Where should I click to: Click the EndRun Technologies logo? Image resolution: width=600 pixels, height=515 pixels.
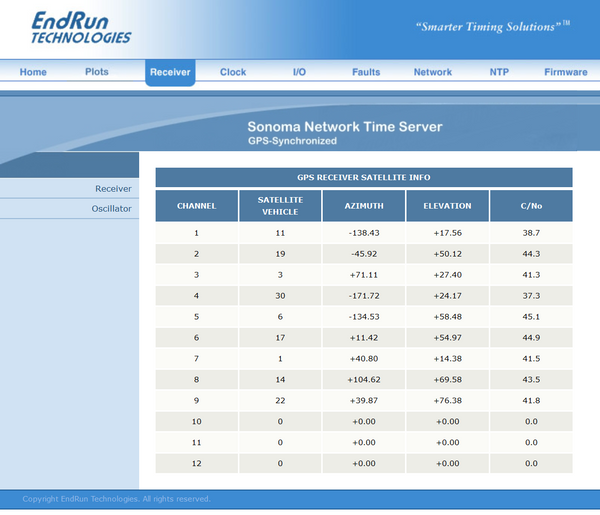pyautogui.click(x=81, y=27)
